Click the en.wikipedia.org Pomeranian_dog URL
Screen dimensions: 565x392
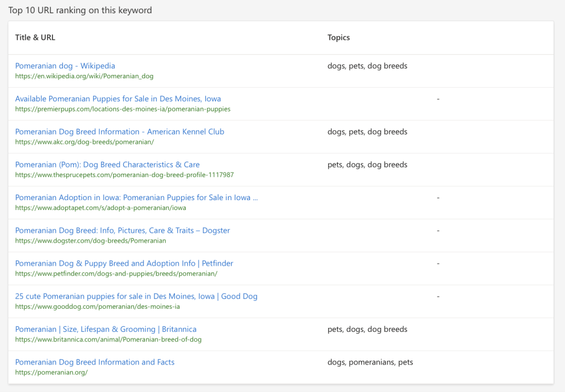(x=84, y=76)
